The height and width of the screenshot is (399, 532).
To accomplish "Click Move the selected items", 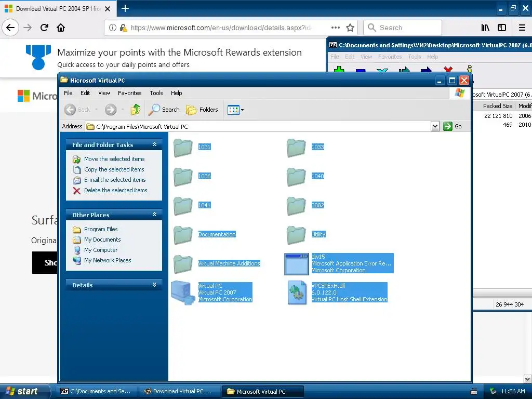I will tap(114, 159).
